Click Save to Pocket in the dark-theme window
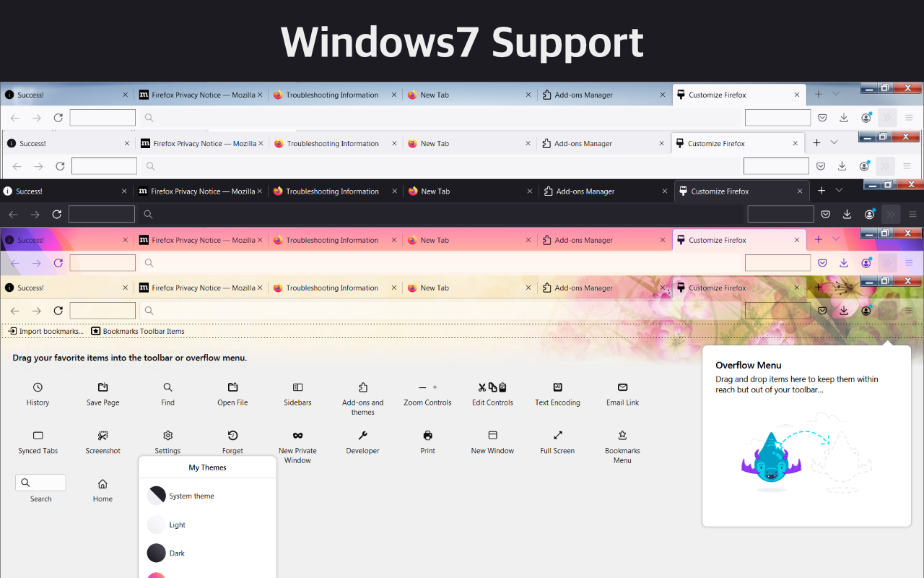This screenshot has height=578, width=924. tap(826, 215)
